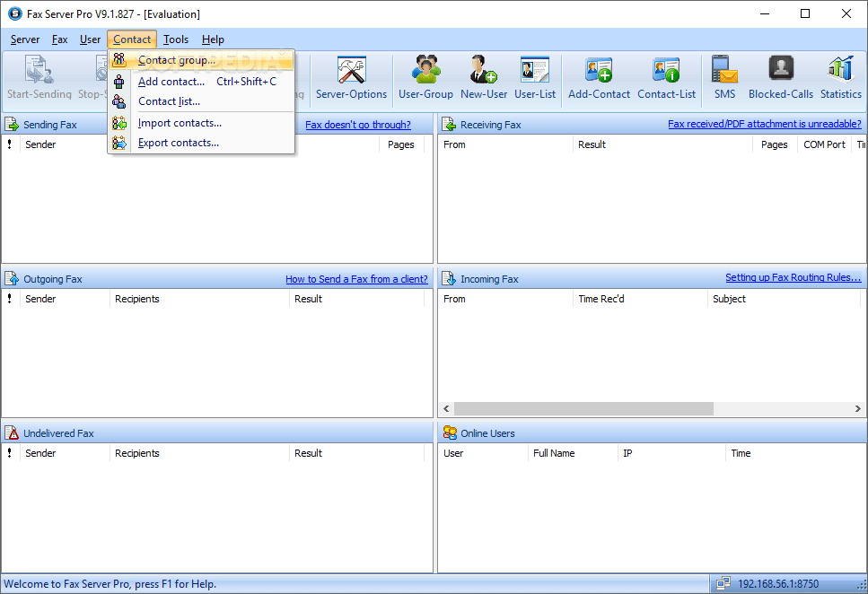Open the Fax menu
Screen dimensions: 868x594
(60, 39)
